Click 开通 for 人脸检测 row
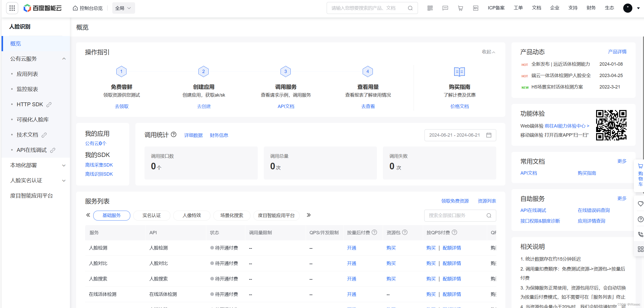 (352, 248)
